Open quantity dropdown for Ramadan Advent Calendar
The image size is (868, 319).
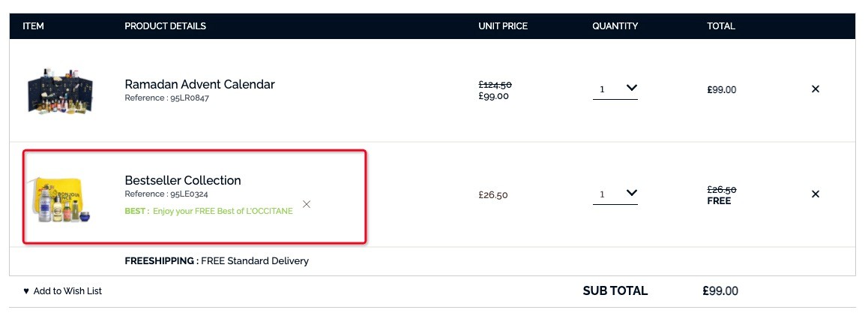click(615, 89)
